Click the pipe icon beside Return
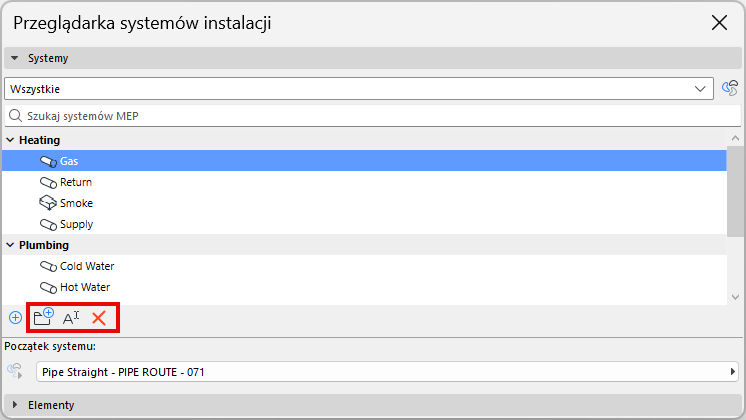746x420 pixels. pyautogui.click(x=48, y=182)
